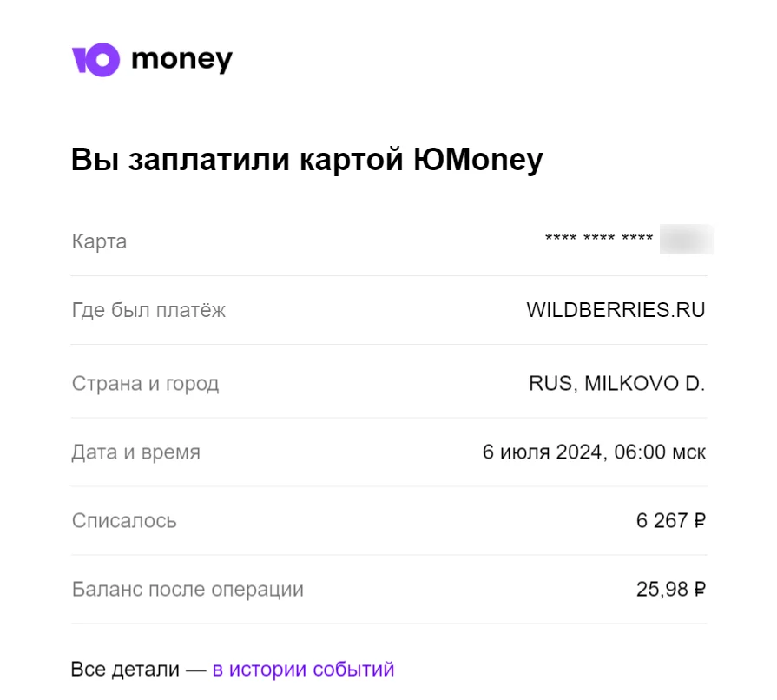This screenshot has height=700, width=777.
Task: Click the "money" wordmark in the header
Action: point(181,59)
